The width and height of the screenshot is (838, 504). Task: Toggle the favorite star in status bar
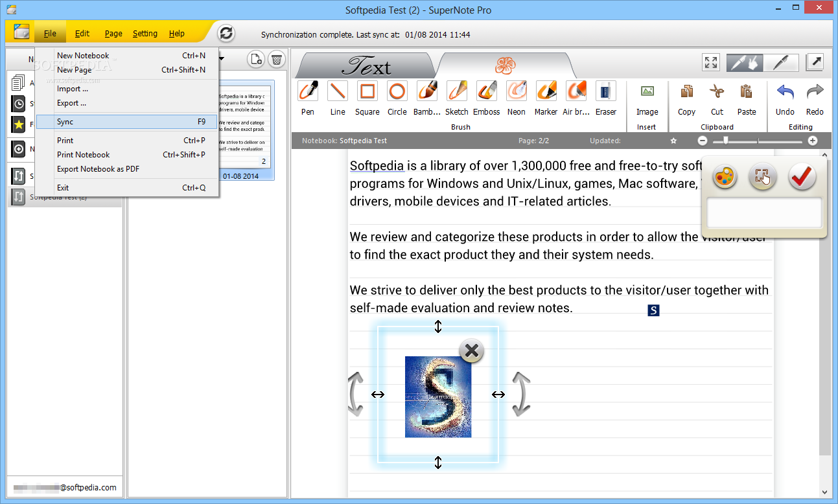(x=673, y=141)
